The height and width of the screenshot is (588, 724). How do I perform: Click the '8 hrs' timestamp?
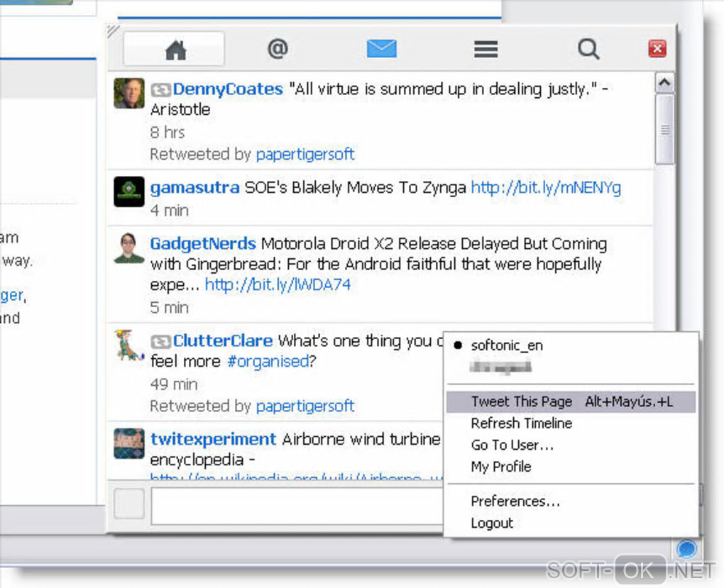[x=167, y=133]
